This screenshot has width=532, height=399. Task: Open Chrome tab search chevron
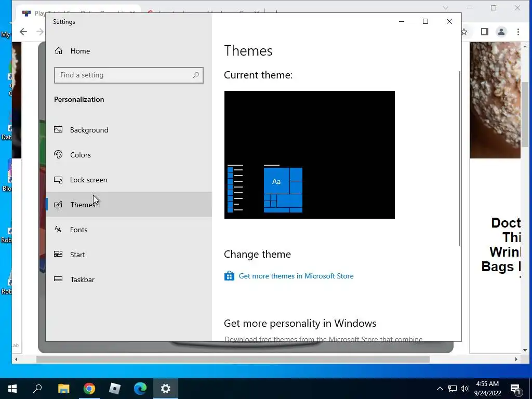tap(446, 7)
